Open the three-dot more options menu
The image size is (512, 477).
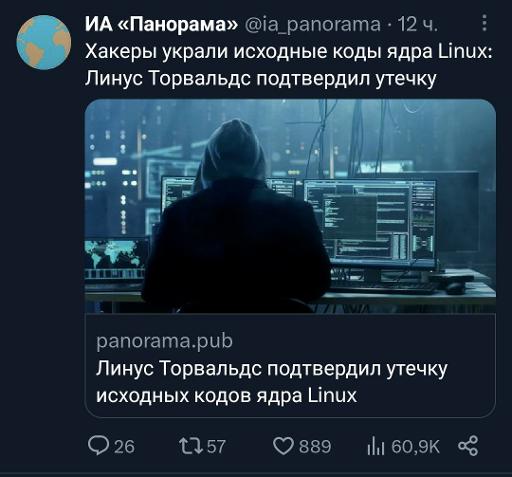pyautogui.click(x=484, y=23)
